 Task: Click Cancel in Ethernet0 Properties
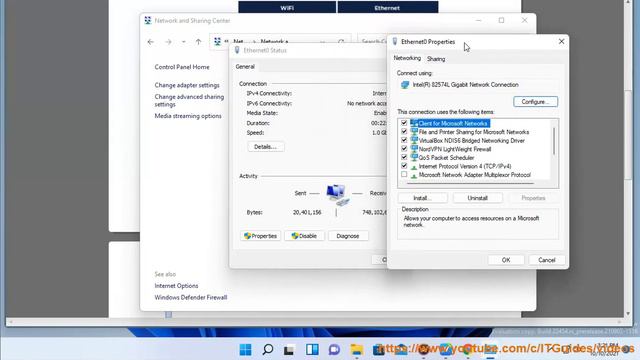(547, 260)
